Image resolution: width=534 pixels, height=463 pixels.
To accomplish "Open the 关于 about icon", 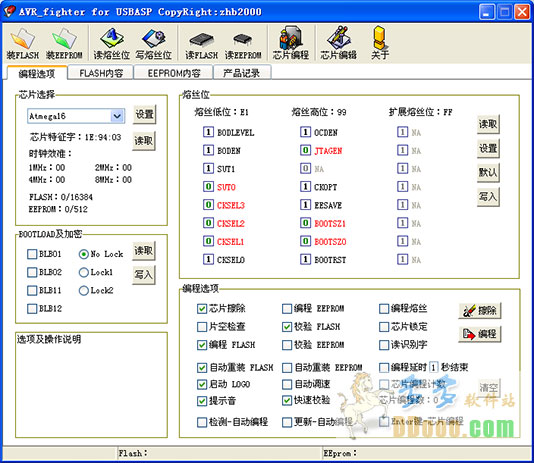I will pos(379,44).
